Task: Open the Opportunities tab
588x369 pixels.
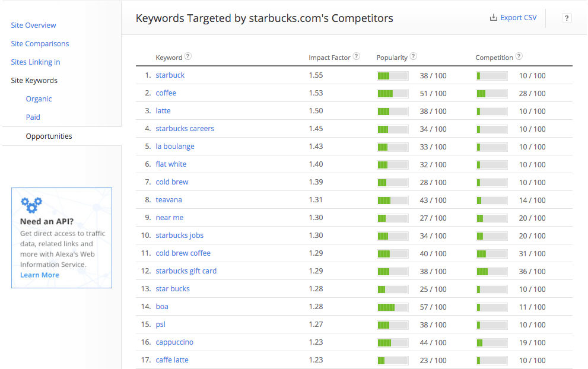Action: 49,136
